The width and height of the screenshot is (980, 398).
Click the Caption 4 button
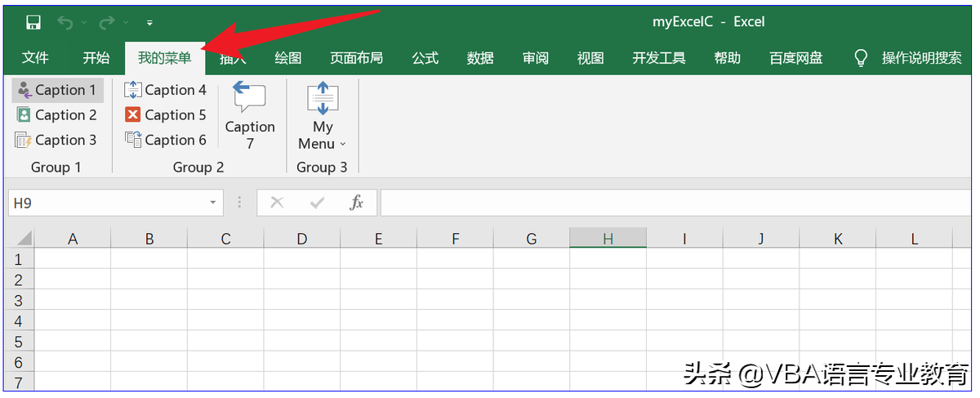[x=166, y=90]
